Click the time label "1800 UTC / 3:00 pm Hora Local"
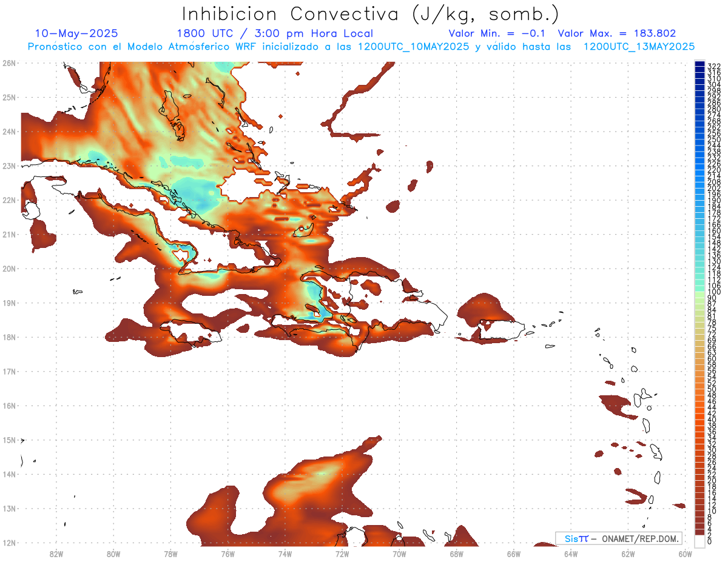 275,33
